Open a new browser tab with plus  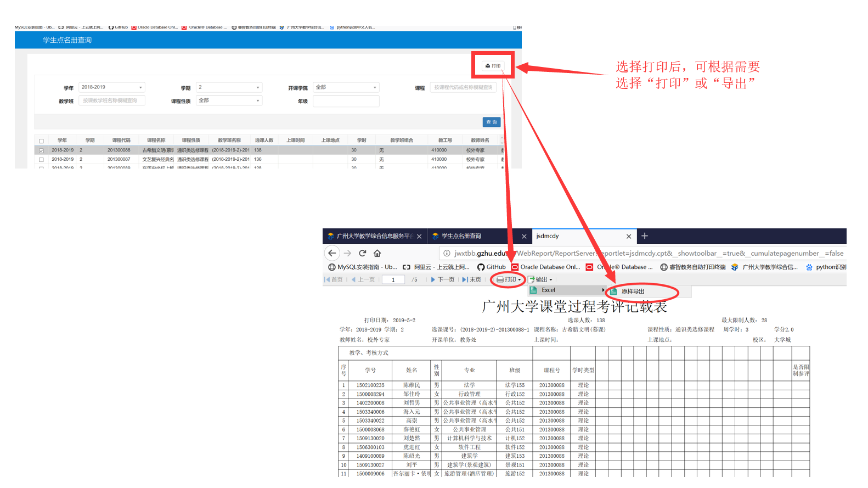pos(645,236)
